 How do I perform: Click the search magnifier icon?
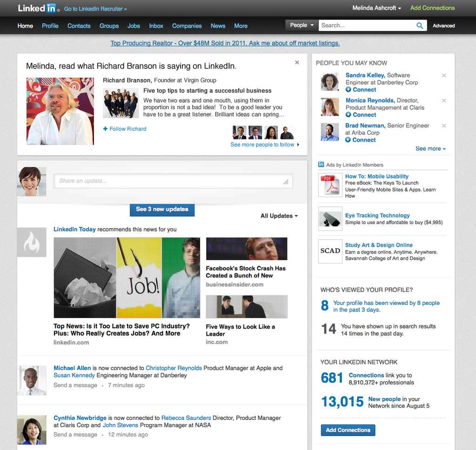coord(420,26)
